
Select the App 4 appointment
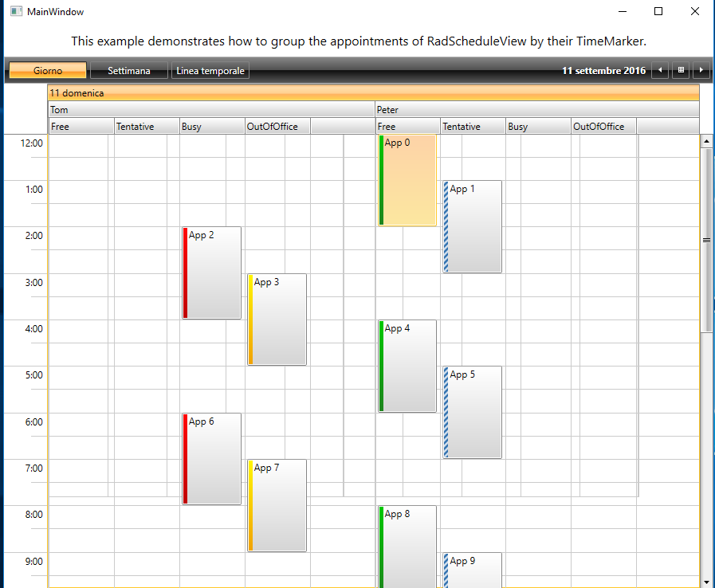coord(407,366)
